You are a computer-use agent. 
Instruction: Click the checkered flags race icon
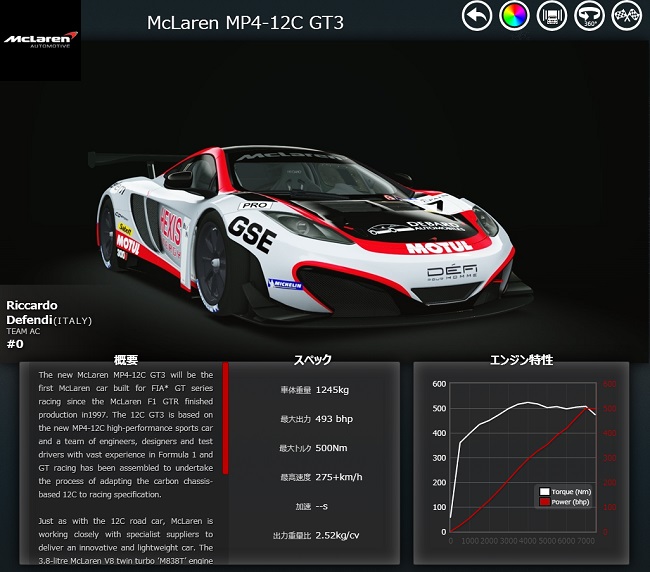tap(626, 16)
